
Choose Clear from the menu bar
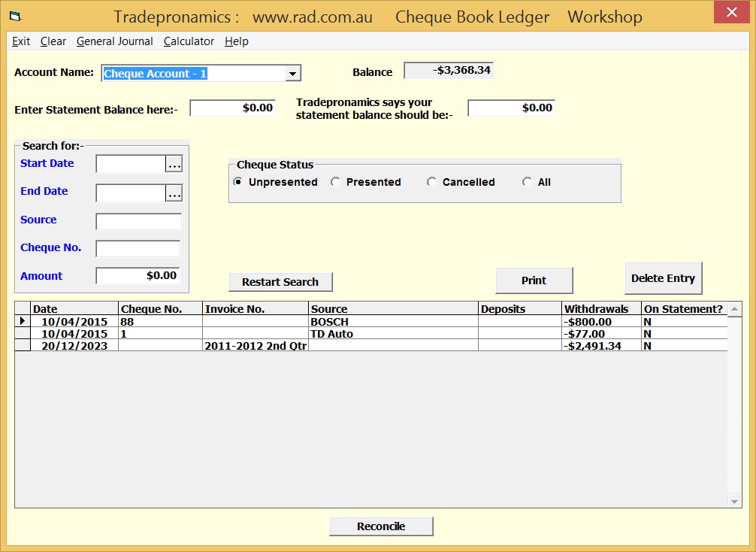coord(53,41)
